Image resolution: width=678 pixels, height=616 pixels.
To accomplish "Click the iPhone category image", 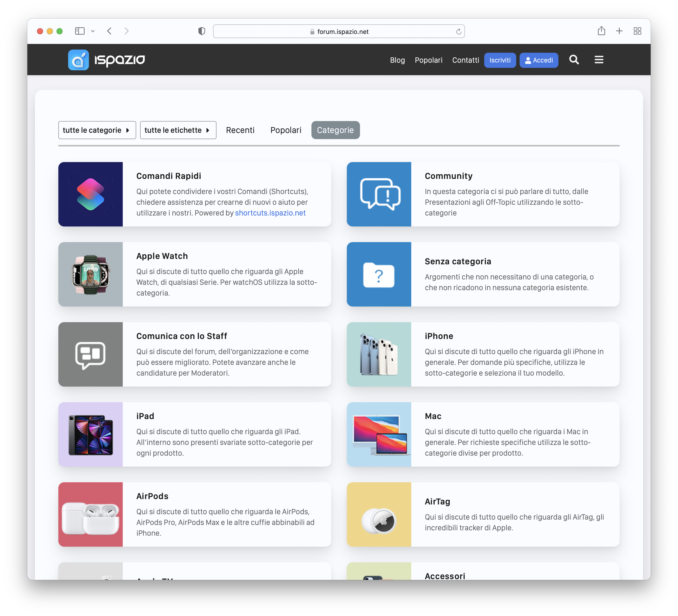I will (x=379, y=354).
